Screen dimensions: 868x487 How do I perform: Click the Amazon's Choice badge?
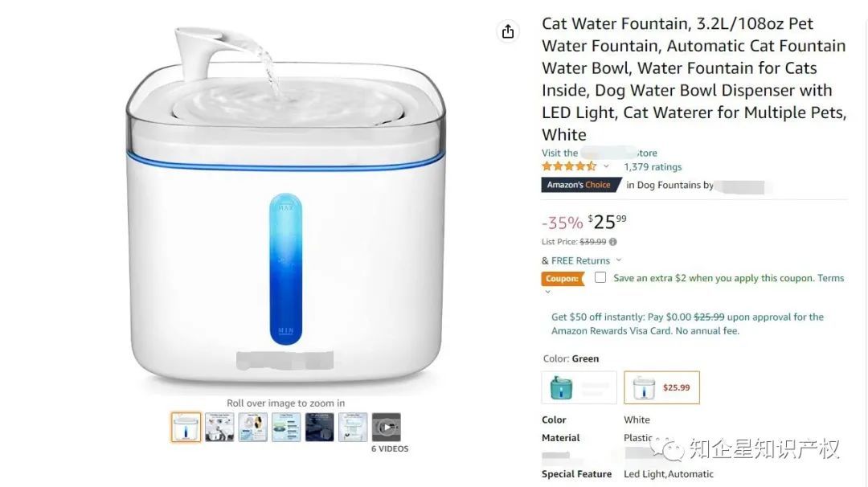pos(579,185)
